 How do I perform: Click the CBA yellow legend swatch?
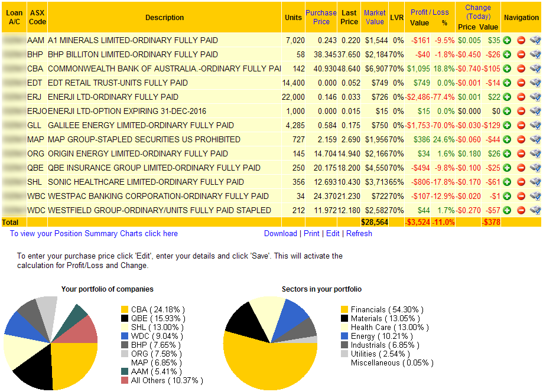point(125,309)
